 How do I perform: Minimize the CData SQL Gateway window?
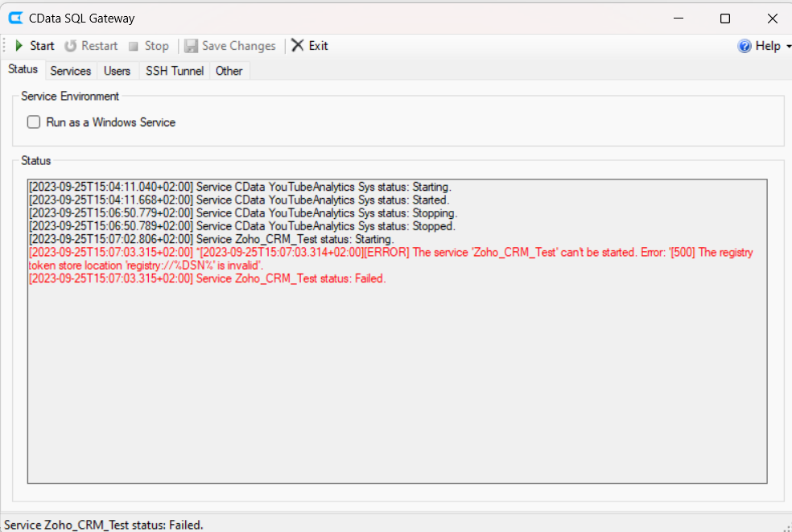pyautogui.click(x=679, y=19)
